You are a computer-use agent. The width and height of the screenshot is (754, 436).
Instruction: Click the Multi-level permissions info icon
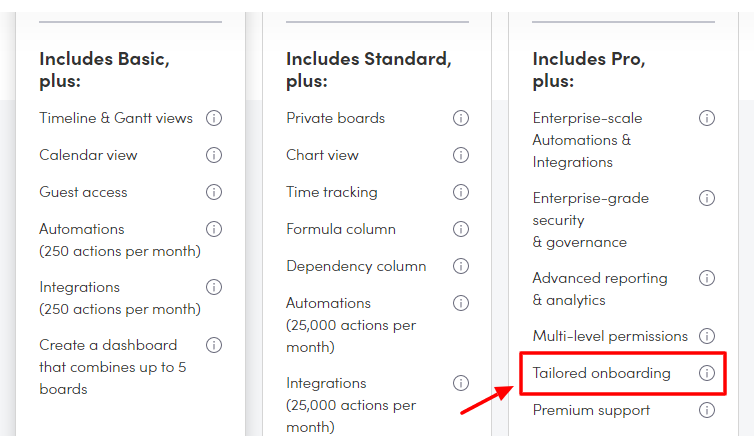click(707, 336)
